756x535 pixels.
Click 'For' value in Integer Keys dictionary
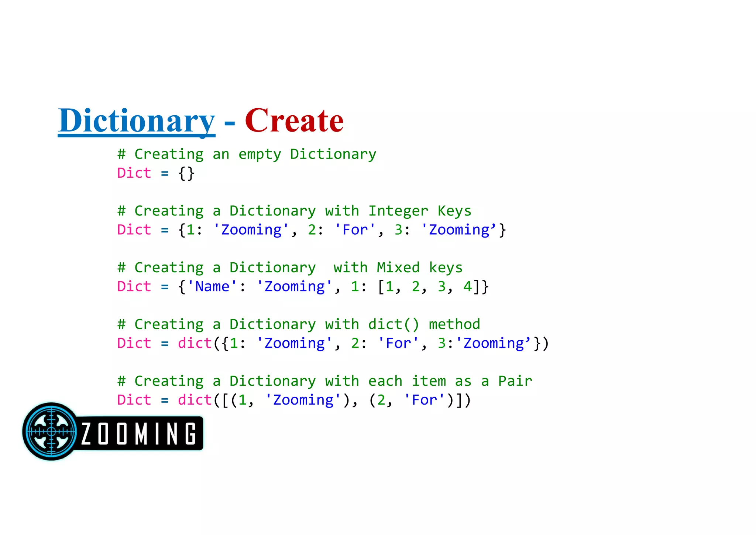tap(355, 230)
